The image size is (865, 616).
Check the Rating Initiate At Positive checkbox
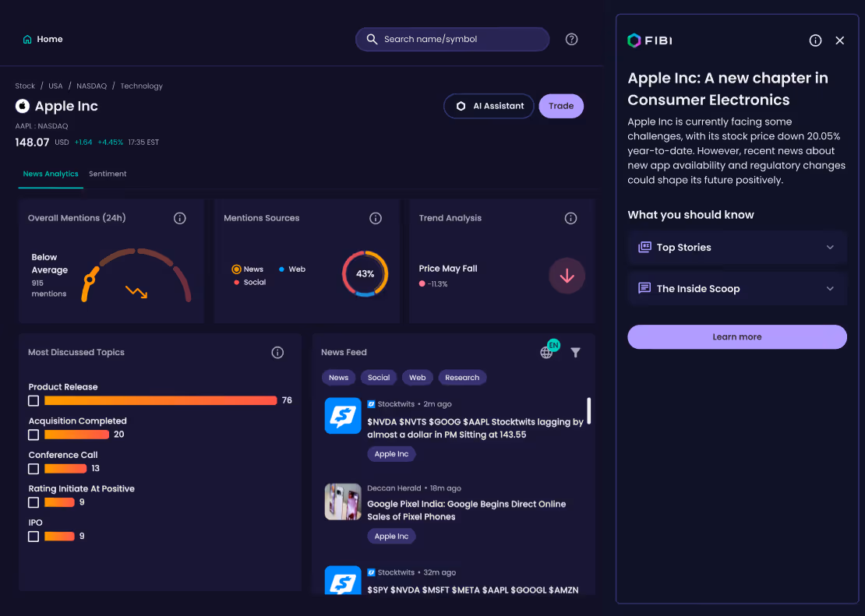(34, 503)
